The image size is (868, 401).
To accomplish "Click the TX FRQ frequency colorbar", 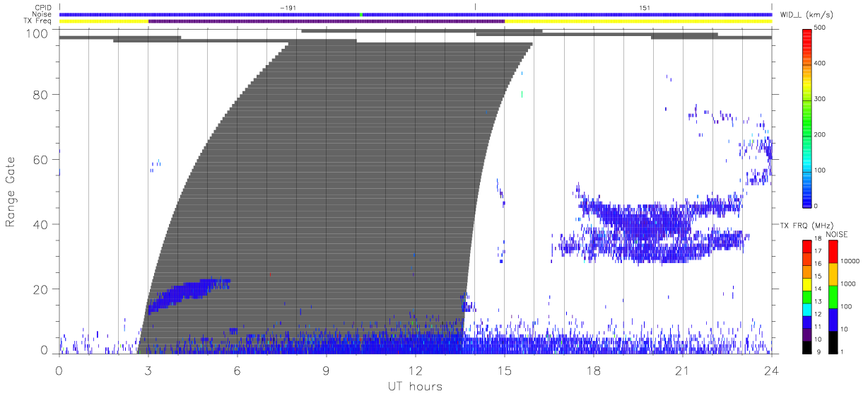I will [807, 296].
